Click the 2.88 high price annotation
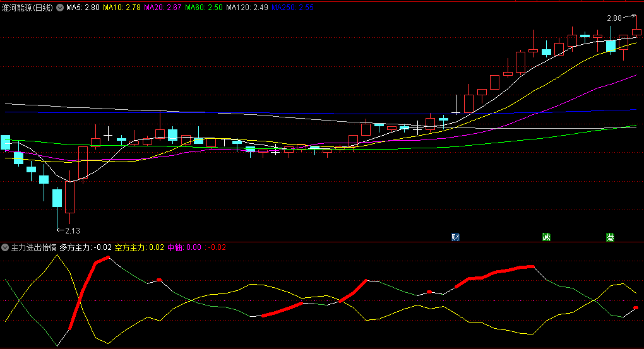644x349 pixels. [x=615, y=18]
